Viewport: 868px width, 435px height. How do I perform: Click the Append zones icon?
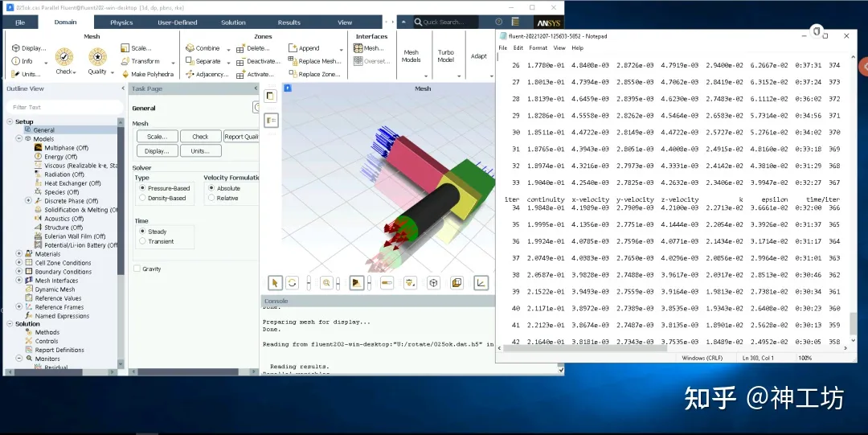point(293,48)
